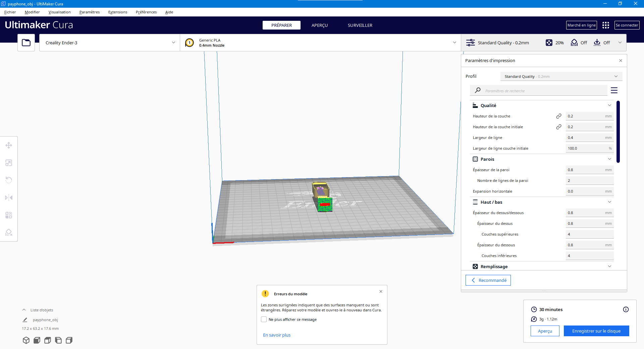Viewport: 644px width, 349px height.
Task: Open the Creality Ender-3 printer dropdown
Action: click(110, 43)
